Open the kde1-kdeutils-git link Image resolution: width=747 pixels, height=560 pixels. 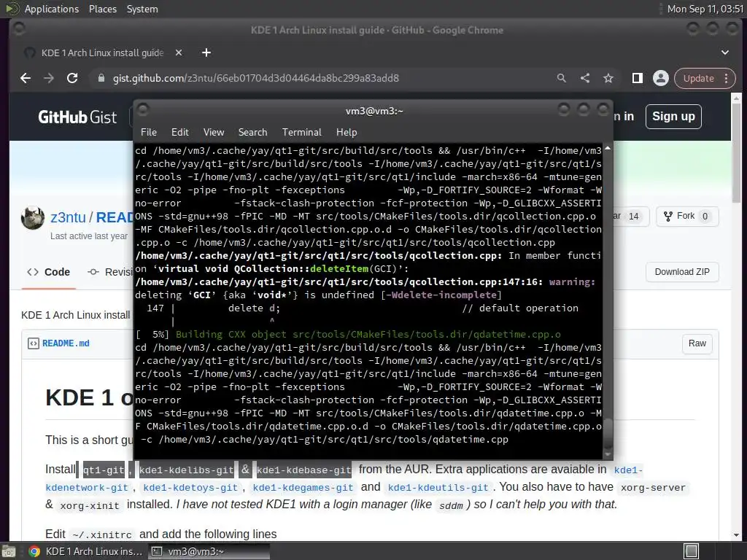pyautogui.click(x=438, y=488)
